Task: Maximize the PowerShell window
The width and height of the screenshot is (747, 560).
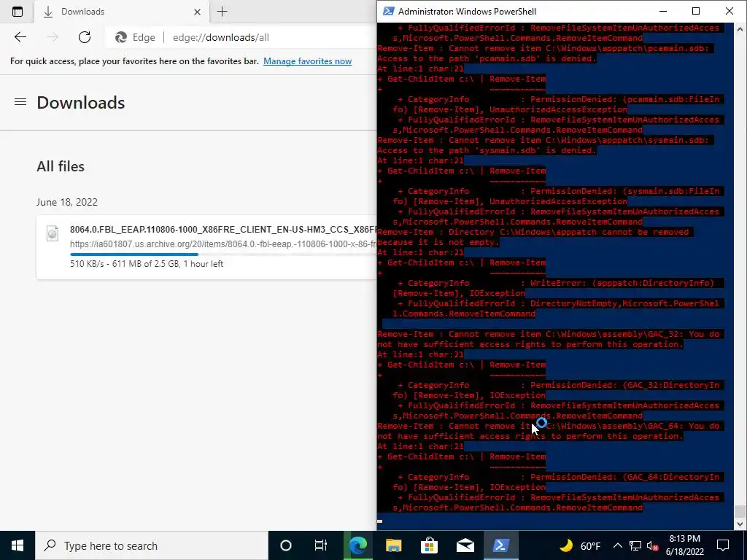Action: point(695,12)
